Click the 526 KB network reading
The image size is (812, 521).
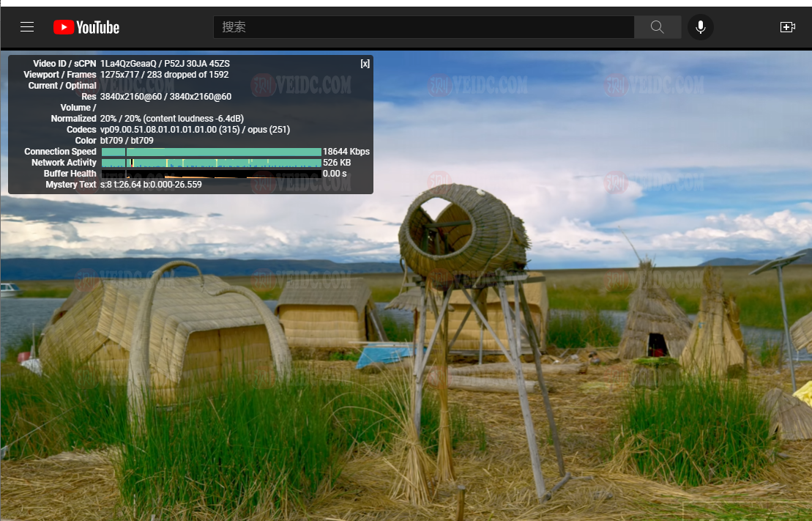(x=337, y=163)
